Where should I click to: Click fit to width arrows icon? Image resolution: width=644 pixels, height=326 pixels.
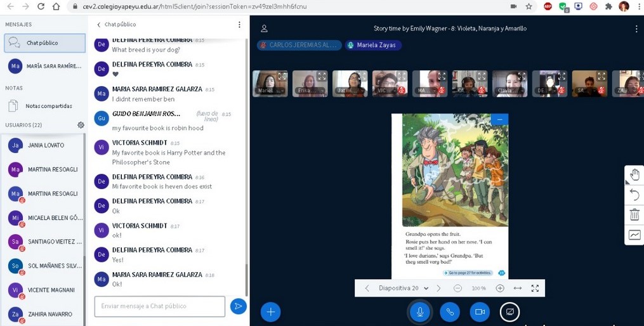[518, 288]
